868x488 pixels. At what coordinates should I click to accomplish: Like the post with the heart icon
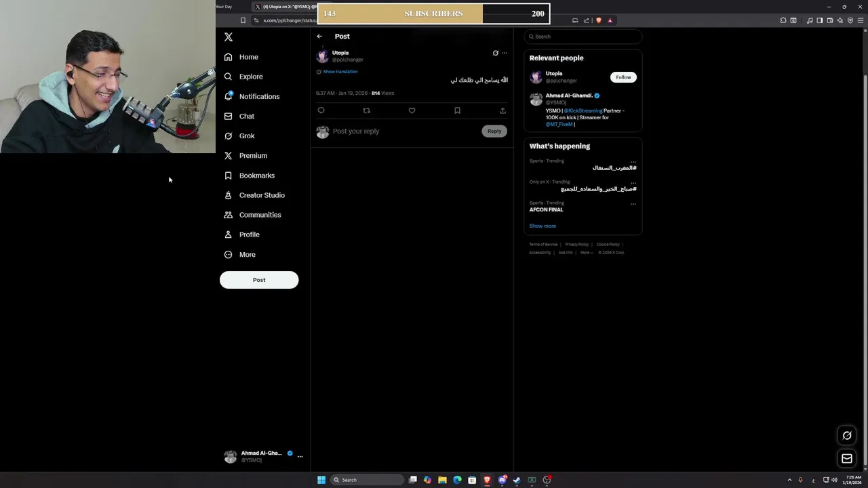click(x=412, y=110)
